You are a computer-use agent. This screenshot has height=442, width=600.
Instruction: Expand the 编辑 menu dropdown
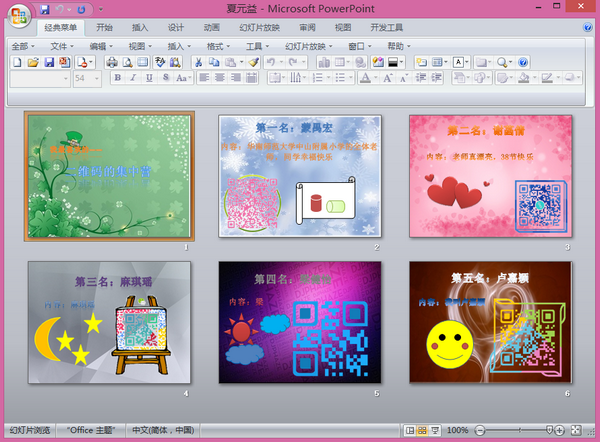pyautogui.click(x=101, y=46)
